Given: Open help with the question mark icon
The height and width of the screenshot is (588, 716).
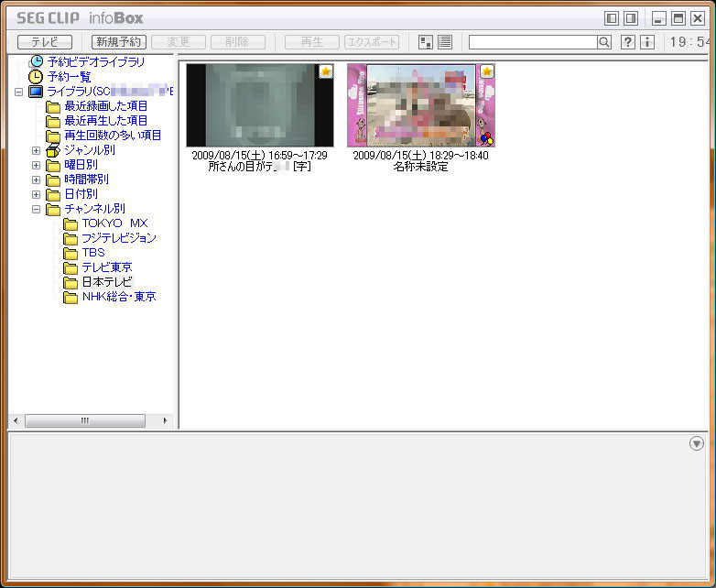Looking at the screenshot, I should pos(628,42).
